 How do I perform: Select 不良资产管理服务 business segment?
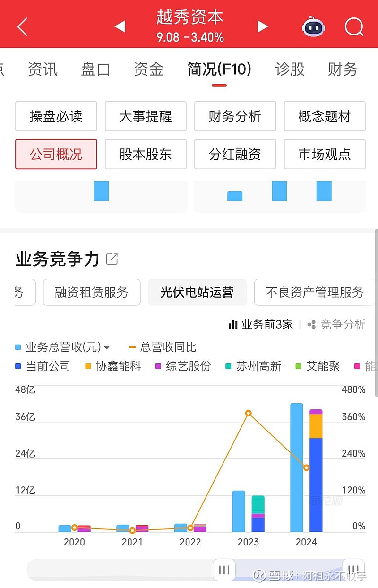pos(314,293)
